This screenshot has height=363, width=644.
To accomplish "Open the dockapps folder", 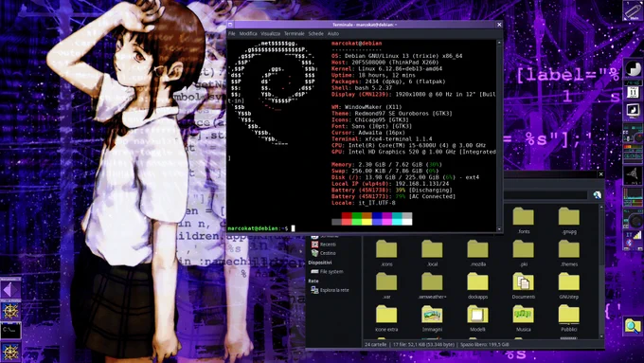I will click(477, 285).
